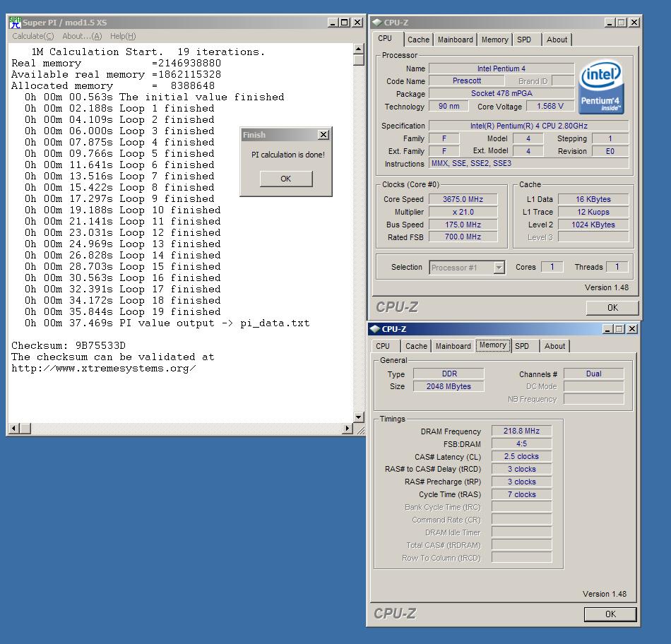Click the Super PI app icon in title bar

coord(15,23)
